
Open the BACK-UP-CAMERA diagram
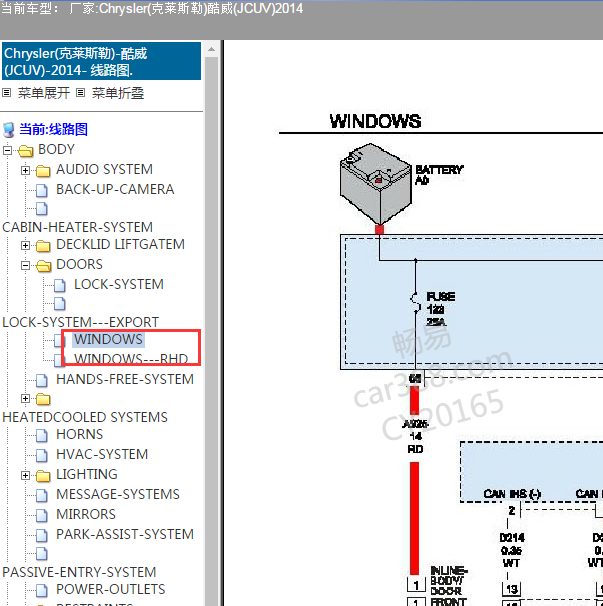[x=115, y=189]
